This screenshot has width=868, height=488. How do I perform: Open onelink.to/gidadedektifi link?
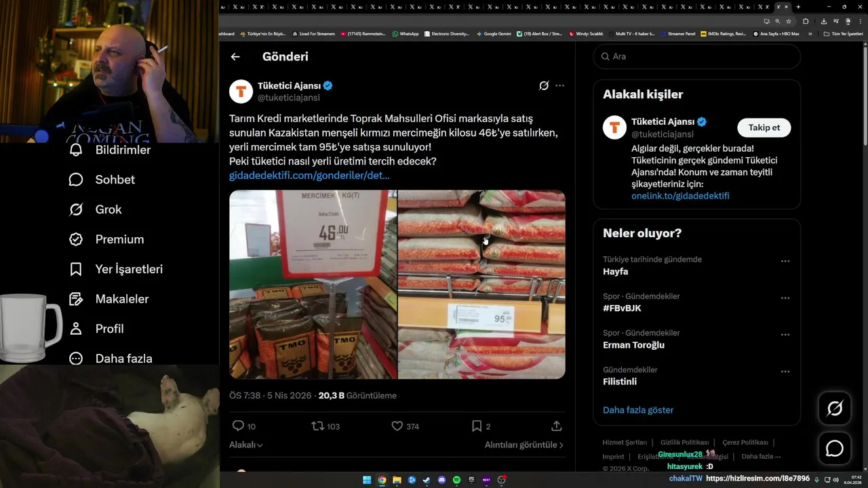tap(680, 196)
